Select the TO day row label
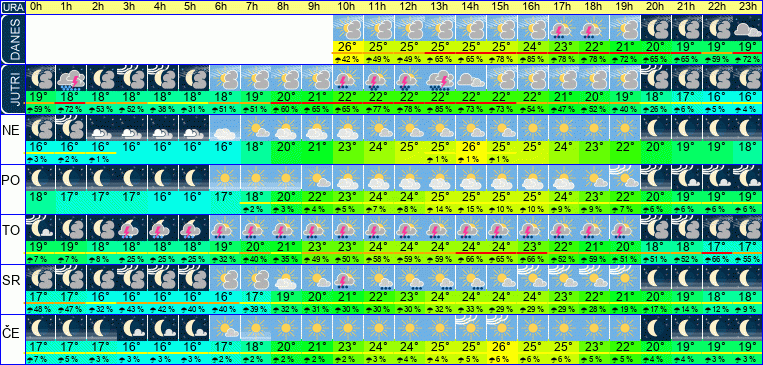 point(12,230)
